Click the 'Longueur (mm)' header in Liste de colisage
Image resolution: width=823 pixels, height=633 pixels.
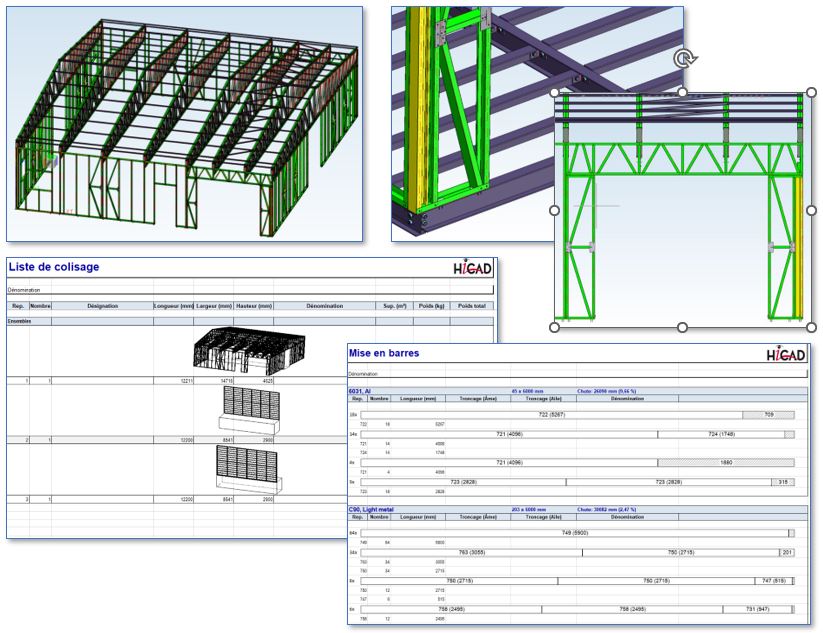(x=173, y=306)
